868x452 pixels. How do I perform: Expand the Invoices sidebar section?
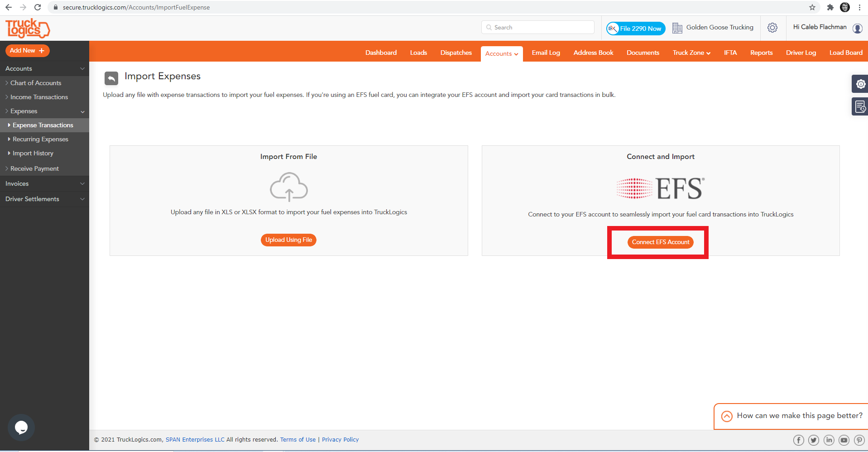coord(82,184)
